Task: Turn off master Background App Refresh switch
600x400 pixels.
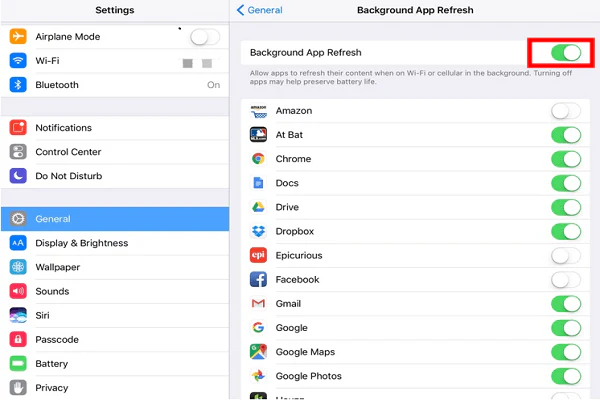Action: point(566,53)
